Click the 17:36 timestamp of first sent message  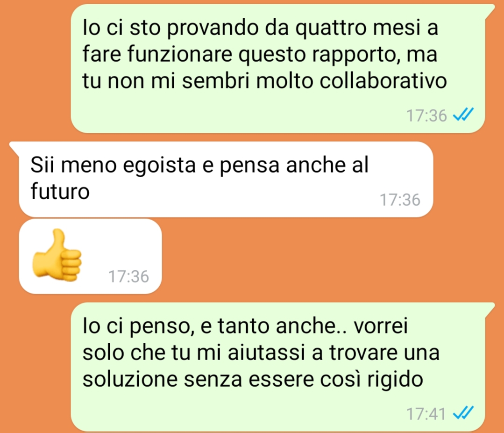426,115
